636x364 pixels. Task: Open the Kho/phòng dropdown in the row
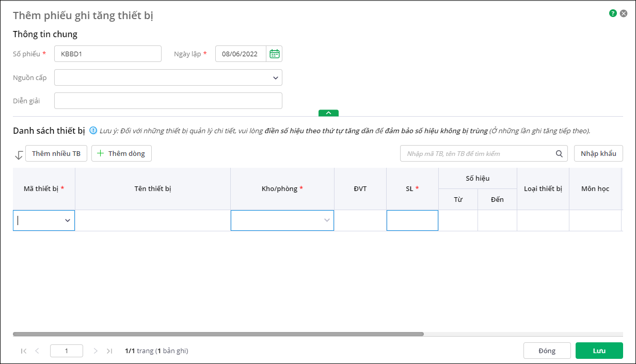coord(326,220)
